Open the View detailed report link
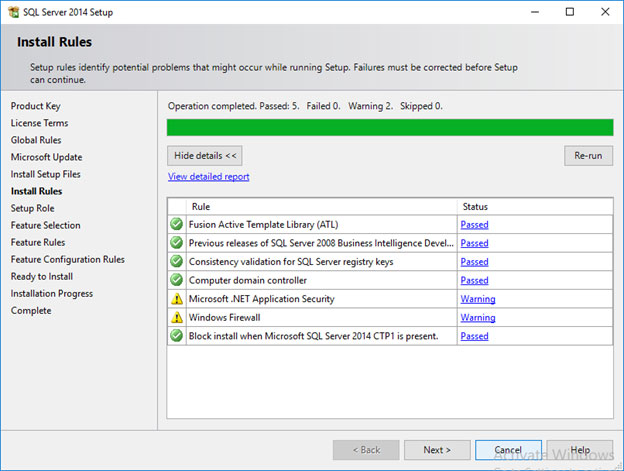 click(209, 177)
